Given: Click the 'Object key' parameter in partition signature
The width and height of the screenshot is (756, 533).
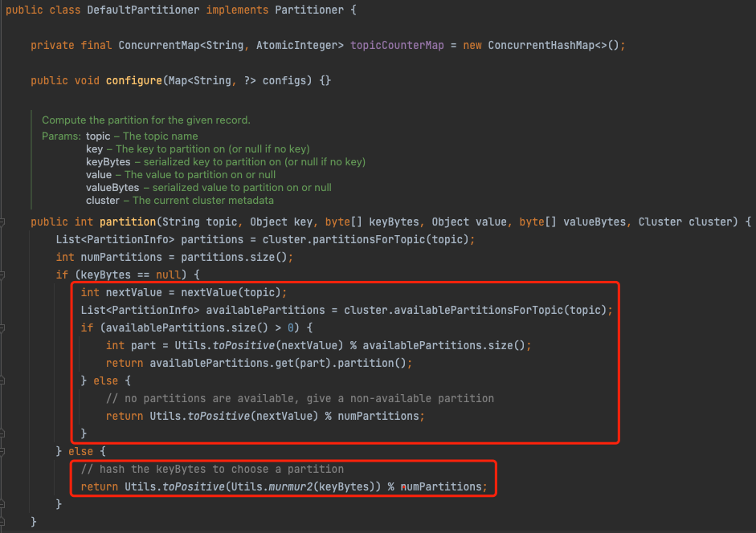Looking at the screenshot, I should pyautogui.click(x=281, y=222).
